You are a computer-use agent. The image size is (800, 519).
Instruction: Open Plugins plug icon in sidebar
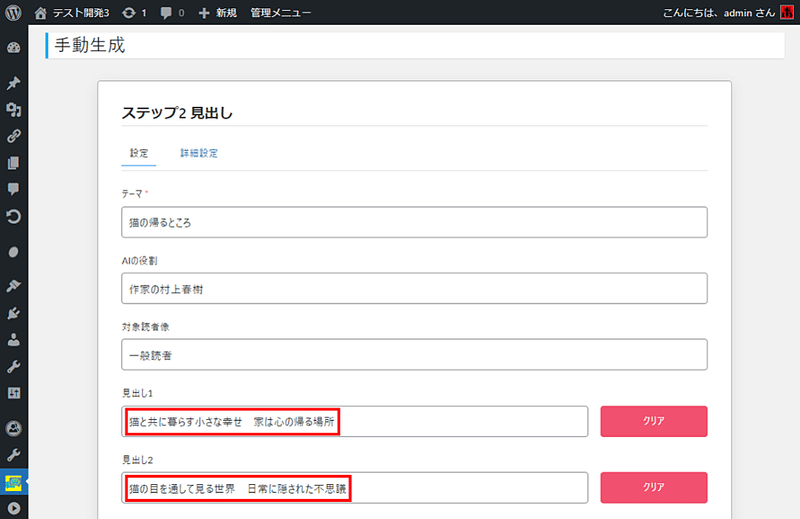pyautogui.click(x=14, y=313)
